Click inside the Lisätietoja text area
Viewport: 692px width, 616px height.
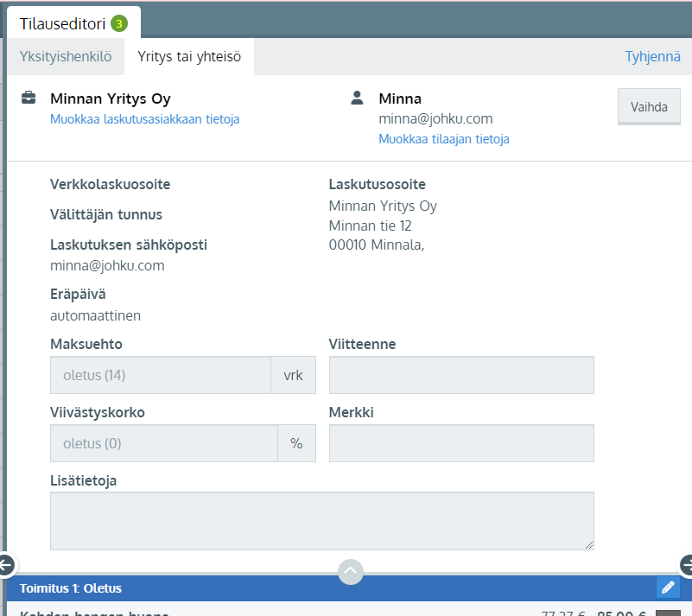[321, 521]
